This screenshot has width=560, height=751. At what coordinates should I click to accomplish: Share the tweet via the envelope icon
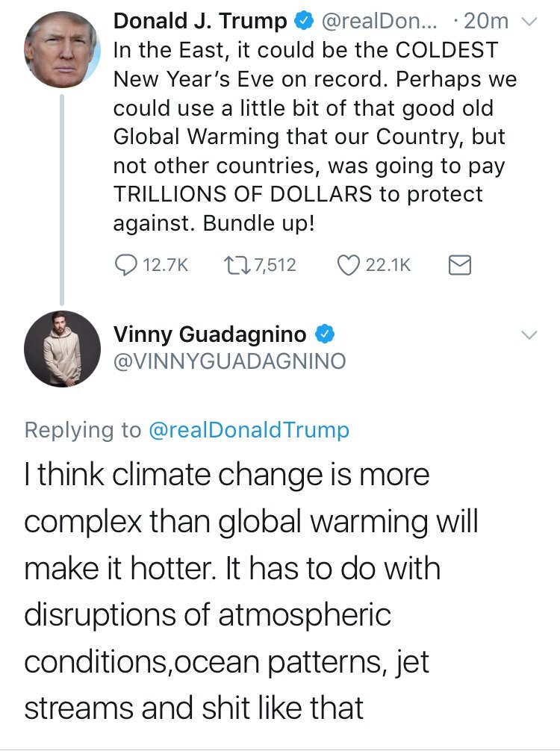[458, 264]
